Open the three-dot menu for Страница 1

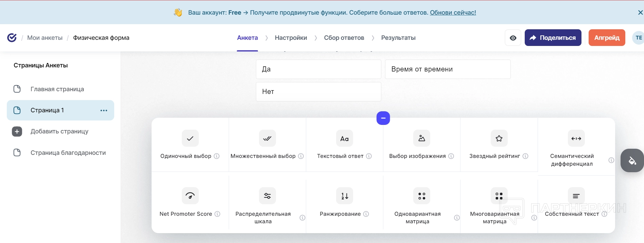point(104,110)
